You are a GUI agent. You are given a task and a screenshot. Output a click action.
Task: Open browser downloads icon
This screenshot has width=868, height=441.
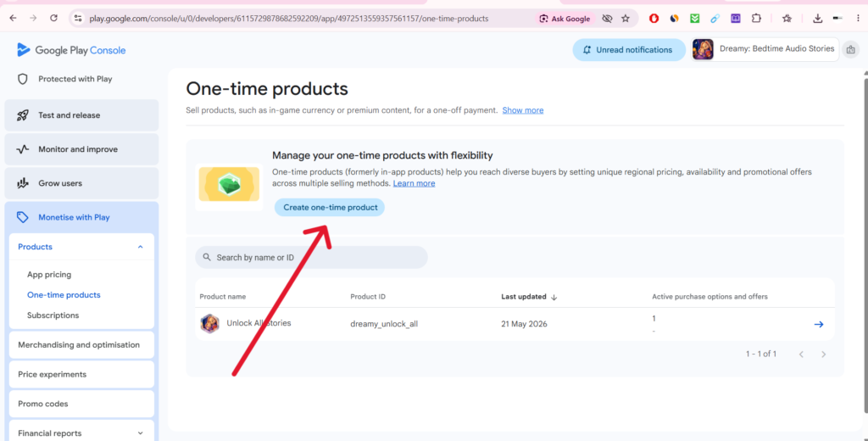pyautogui.click(x=817, y=19)
